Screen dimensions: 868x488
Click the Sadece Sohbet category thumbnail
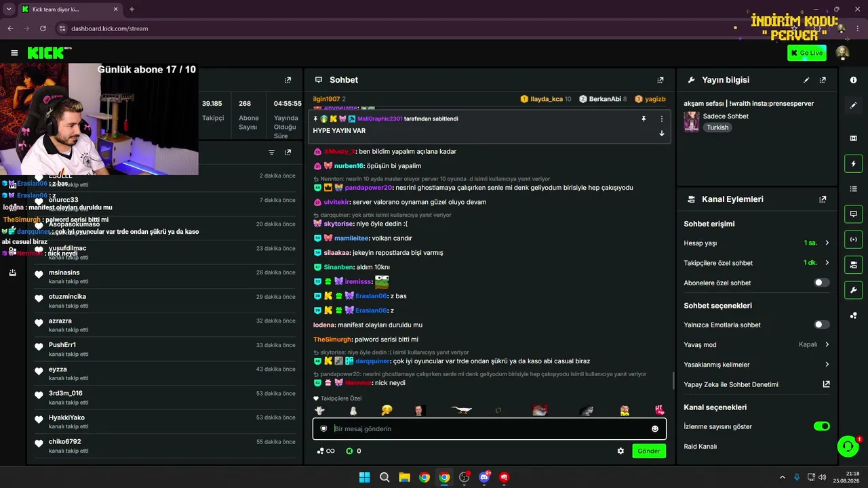[692, 121]
